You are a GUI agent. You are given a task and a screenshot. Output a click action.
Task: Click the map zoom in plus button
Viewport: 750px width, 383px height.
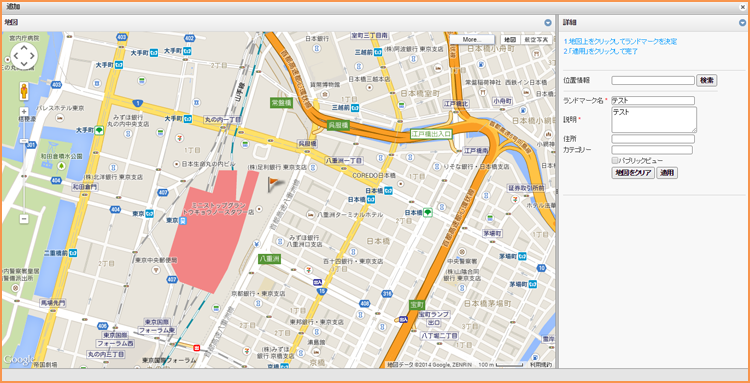click(24, 111)
